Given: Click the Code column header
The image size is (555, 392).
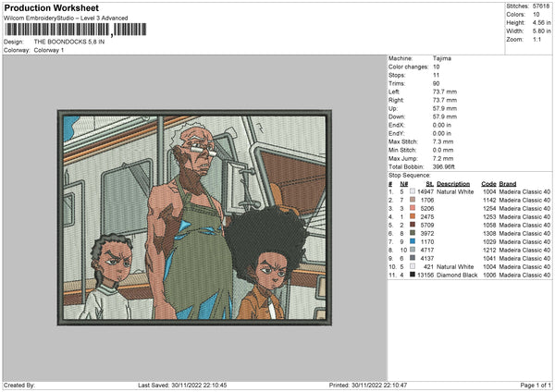Looking at the screenshot, I should coord(488,184).
